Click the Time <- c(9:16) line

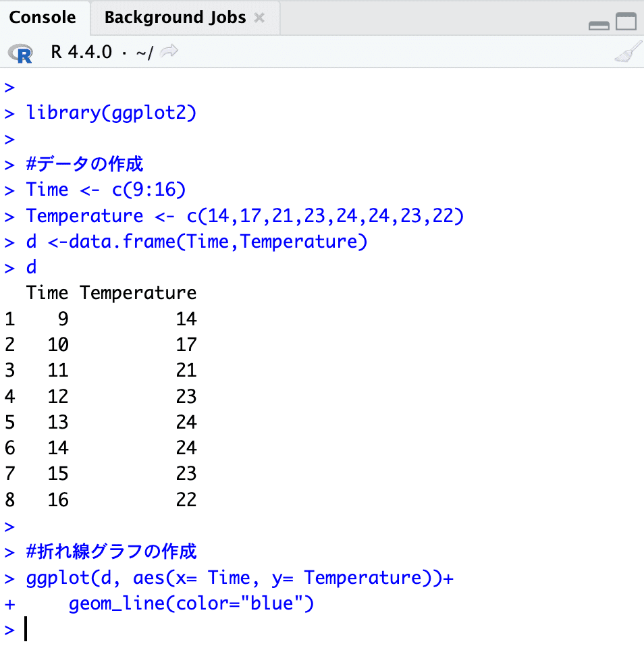tap(106, 190)
